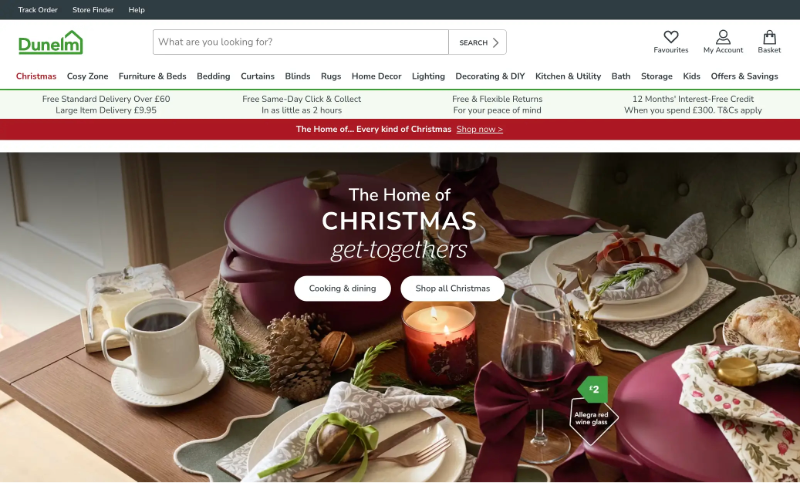Image resolution: width=800 pixels, height=483 pixels.
Task: Open the Christmas menu
Action: (36, 76)
